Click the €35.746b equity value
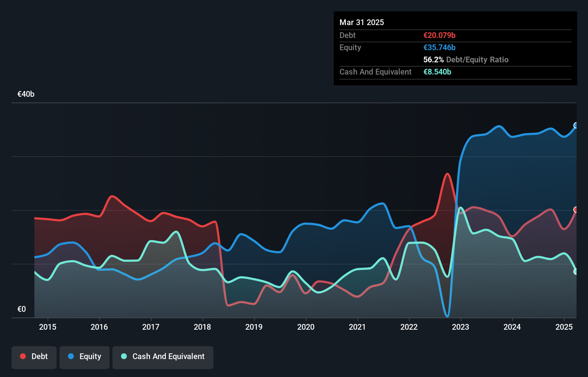The height and width of the screenshot is (377, 588). 439,47
